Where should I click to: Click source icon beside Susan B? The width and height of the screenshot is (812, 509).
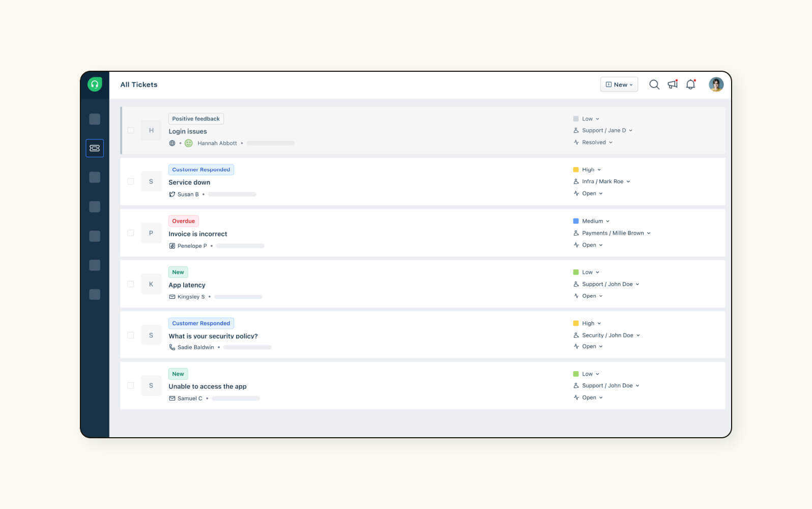click(172, 194)
